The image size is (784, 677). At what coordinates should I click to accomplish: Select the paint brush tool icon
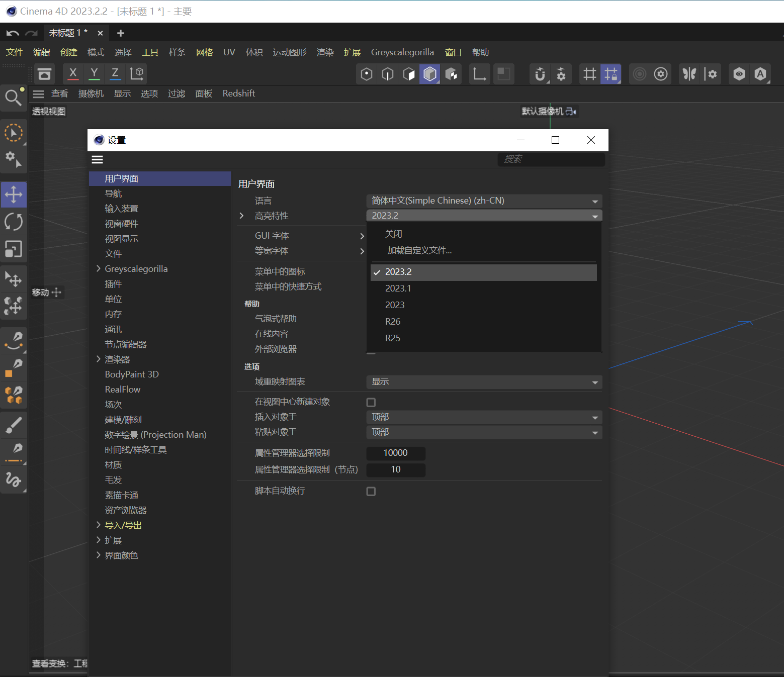14,425
